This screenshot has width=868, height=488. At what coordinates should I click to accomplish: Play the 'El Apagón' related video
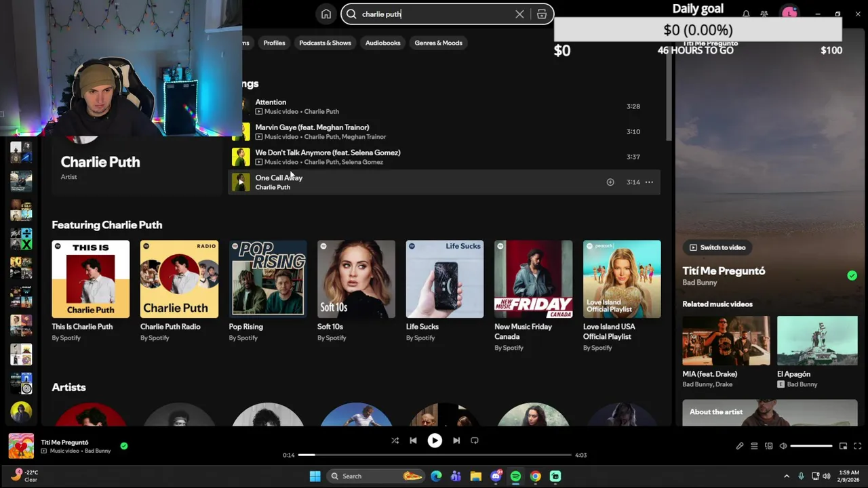[x=817, y=341]
